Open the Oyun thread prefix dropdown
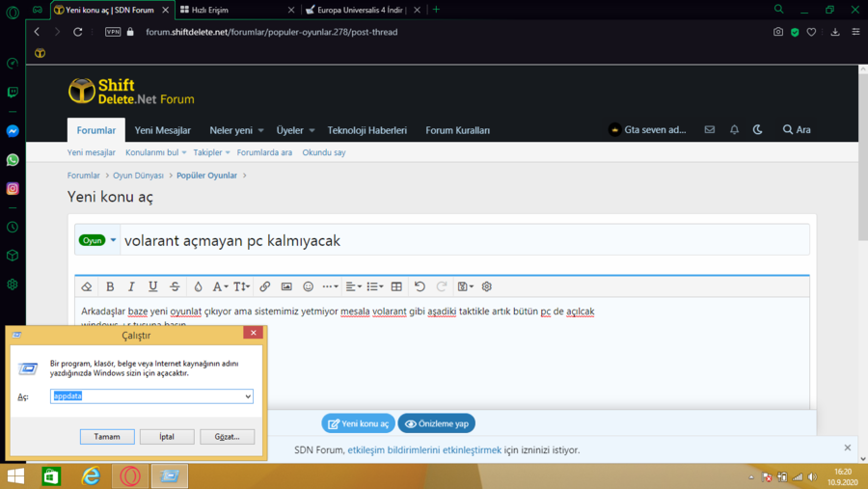 point(97,240)
